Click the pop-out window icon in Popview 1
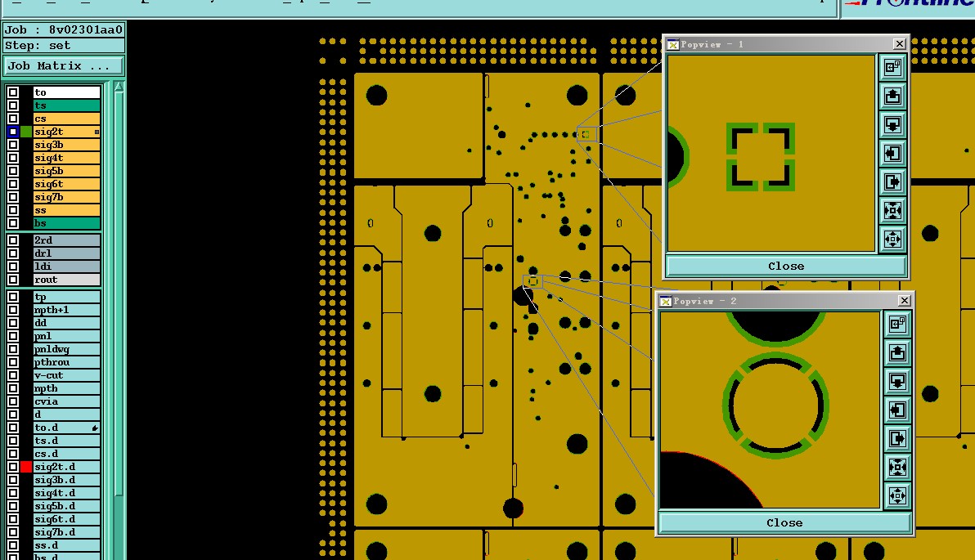Image resolution: width=975 pixels, height=560 pixels. tap(892, 67)
